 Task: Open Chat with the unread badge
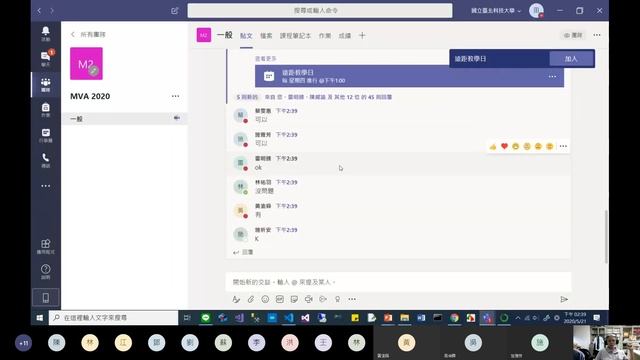click(45, 58)
